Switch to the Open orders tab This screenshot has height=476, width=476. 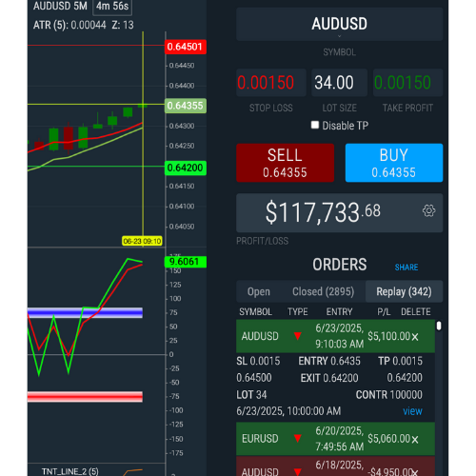(x=259, y=291)
